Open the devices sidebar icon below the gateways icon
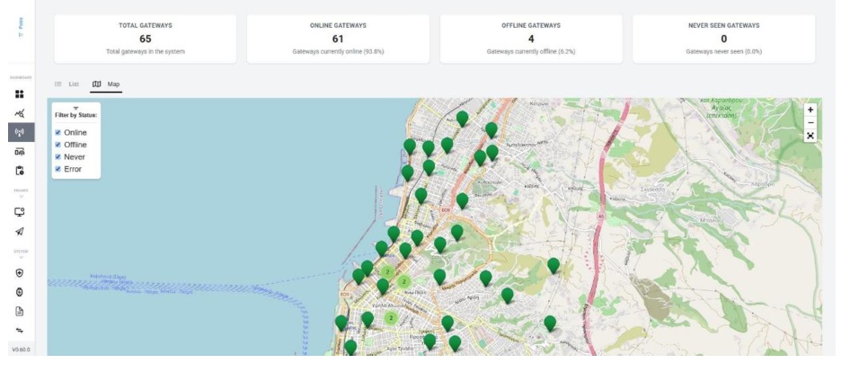 pyautogui.click(x=20, y=152)
